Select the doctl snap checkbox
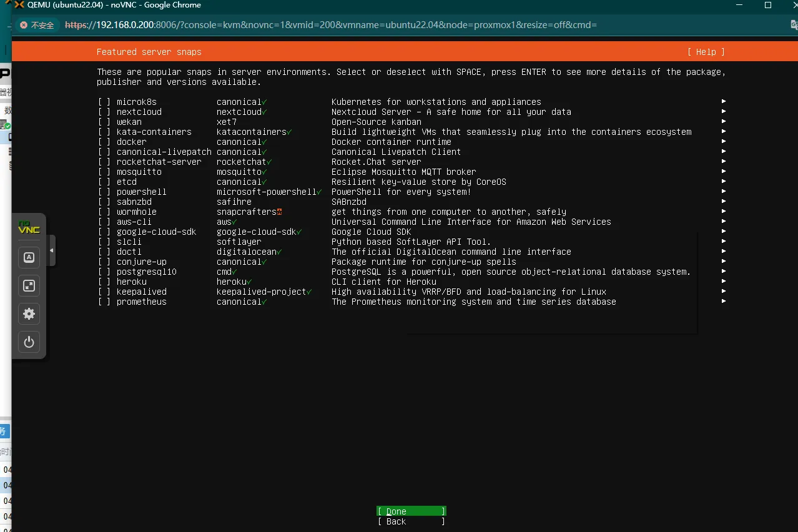The image size is (798, 532). 104,252
